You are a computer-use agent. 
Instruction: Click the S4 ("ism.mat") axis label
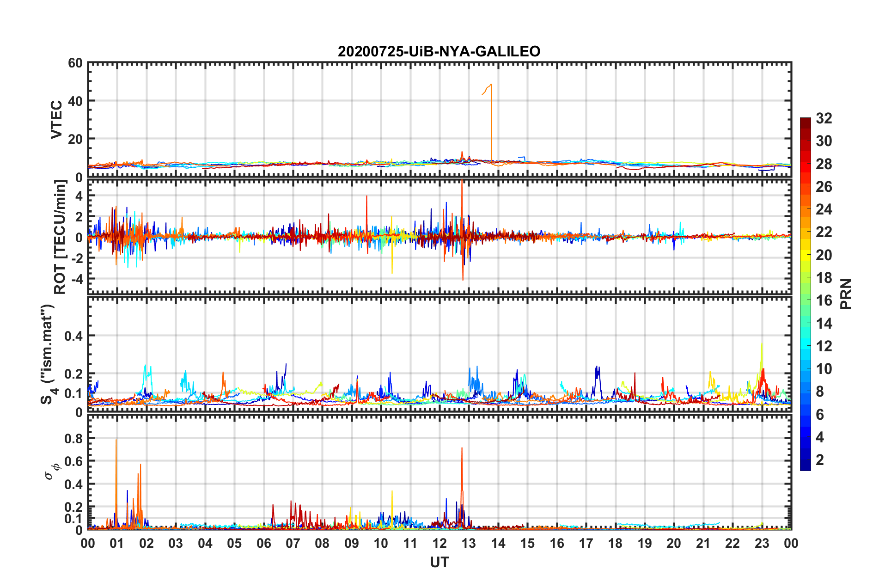click(49, 354)
